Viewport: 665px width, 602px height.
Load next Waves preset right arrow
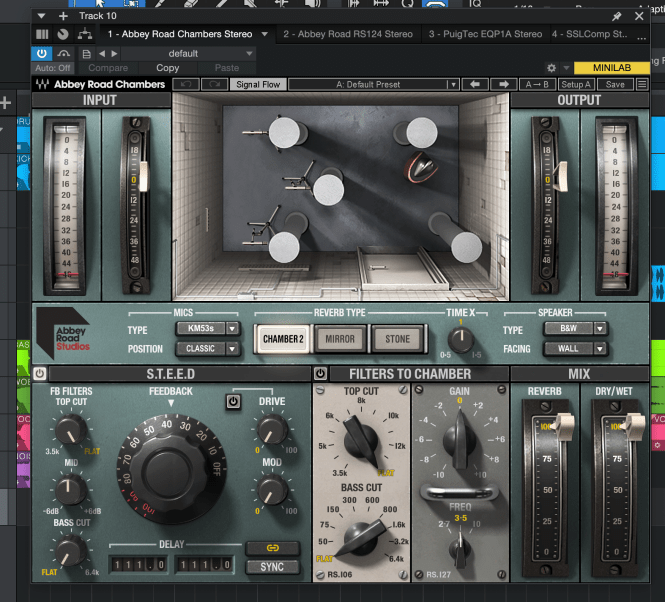tap(504, 84)
